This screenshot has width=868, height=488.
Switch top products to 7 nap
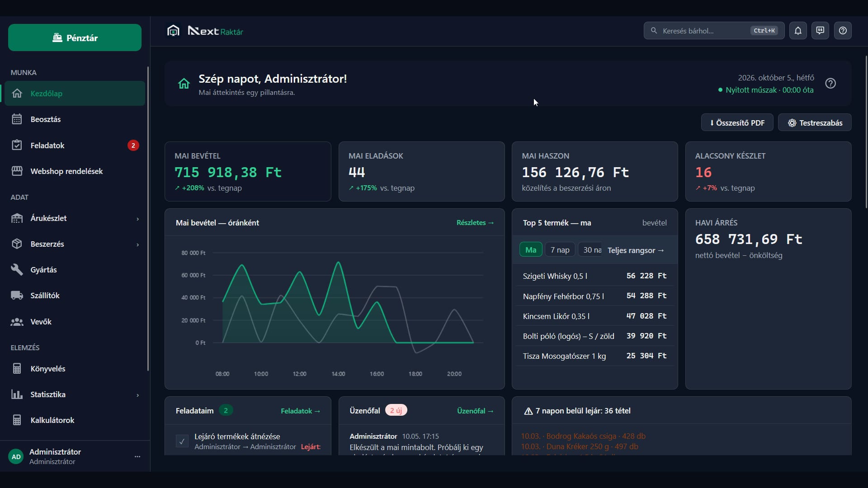[x=560, y=250]
